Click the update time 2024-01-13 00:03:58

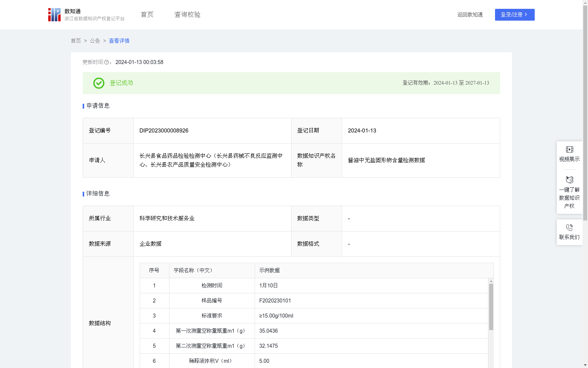[139, 62]
